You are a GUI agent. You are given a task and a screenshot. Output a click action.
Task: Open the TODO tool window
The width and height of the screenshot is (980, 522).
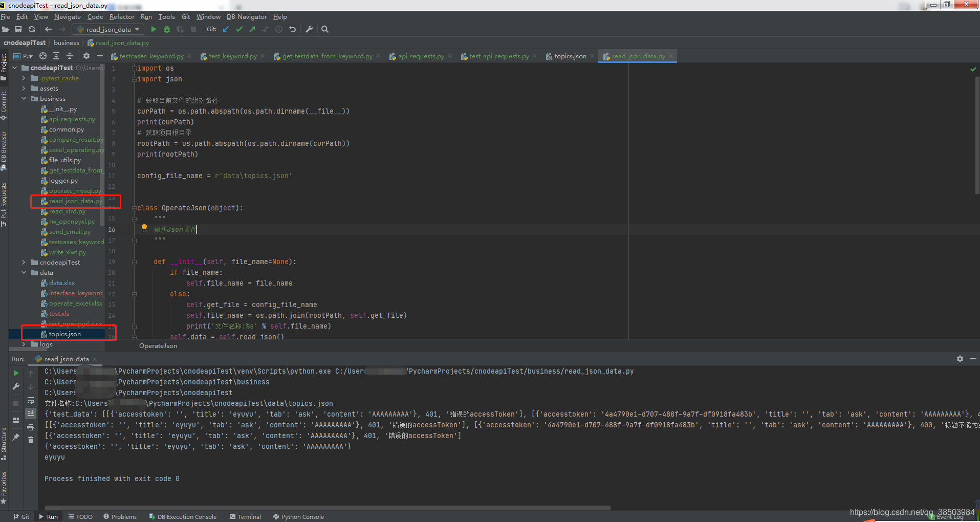[80, 517]
